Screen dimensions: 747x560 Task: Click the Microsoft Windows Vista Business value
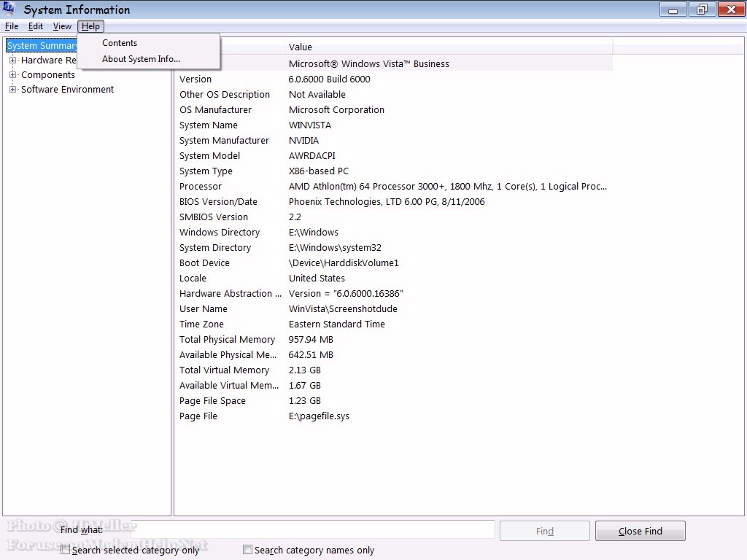(368, 64)
